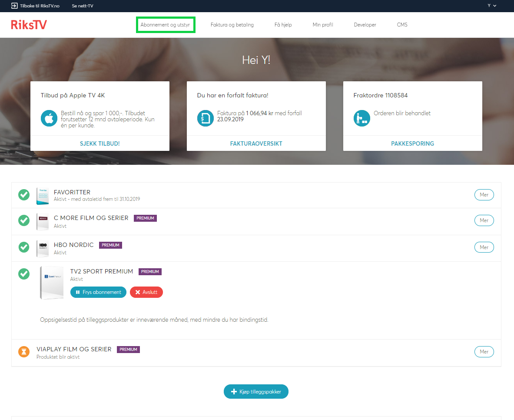Open Abonnement og utstyr tab
Screen dimensions: 514x420
tap(165, 25)
